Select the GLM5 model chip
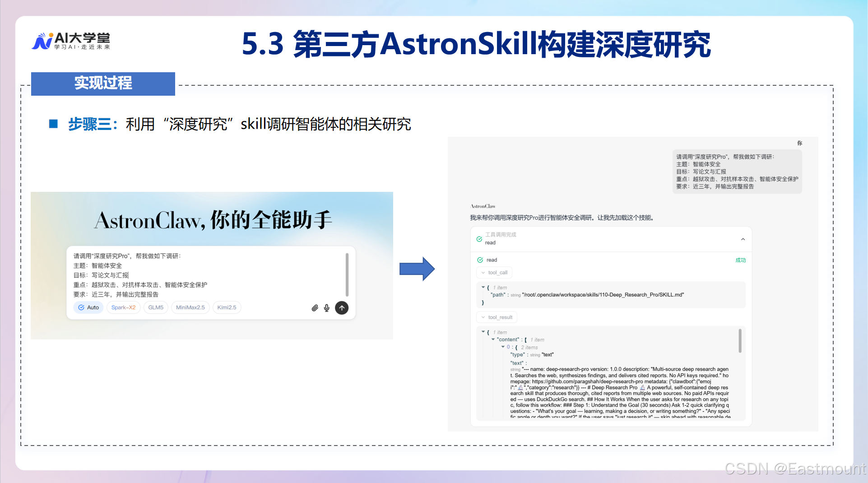868x483 pixels. click(156, 307)
